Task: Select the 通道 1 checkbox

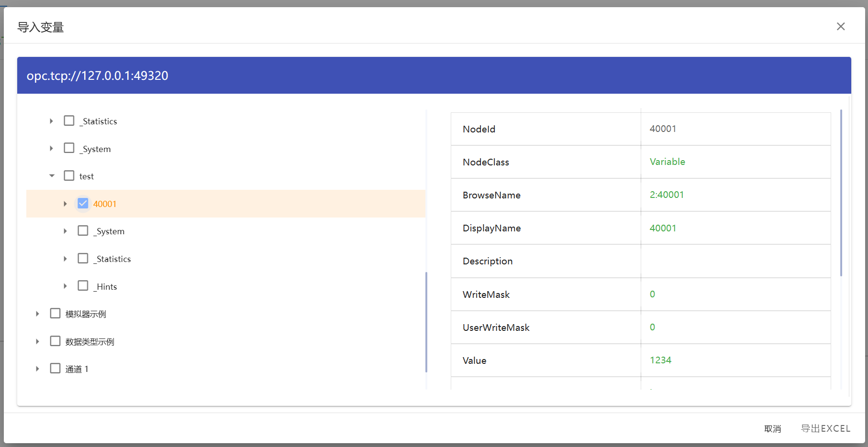Action: 55,369
